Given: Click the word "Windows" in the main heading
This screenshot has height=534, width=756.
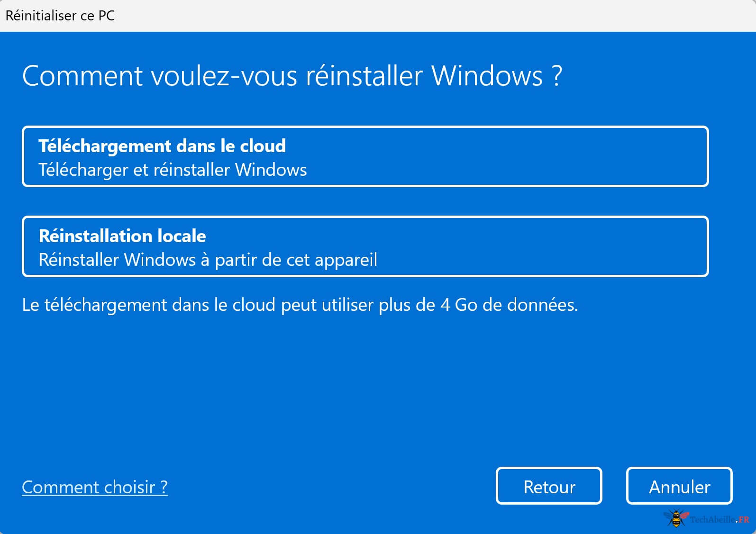Looking at the screenshot, I should point(487,76).
